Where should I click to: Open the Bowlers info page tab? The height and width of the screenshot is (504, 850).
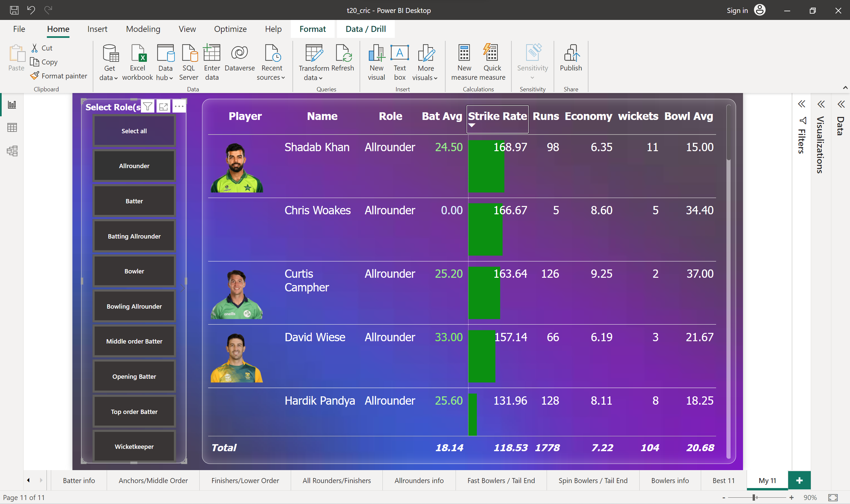tap(670, 480)
